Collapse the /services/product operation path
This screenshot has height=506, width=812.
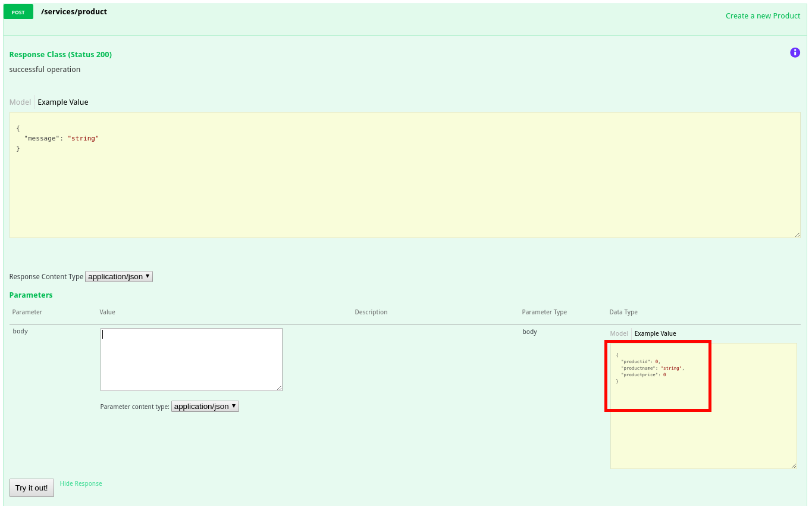[74, 12]
